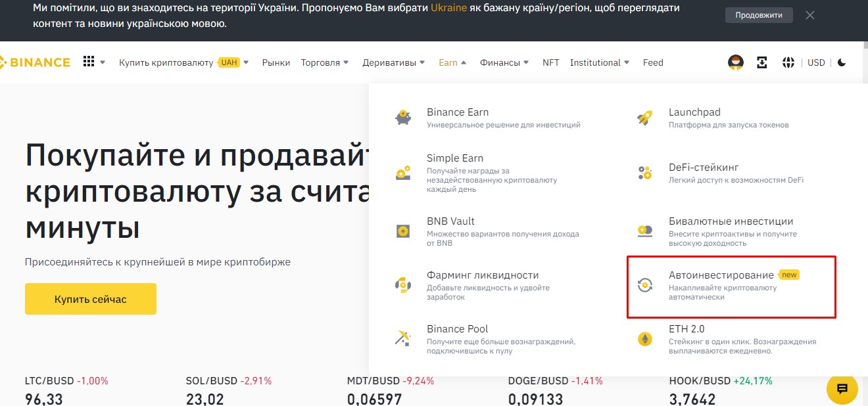Close the Ukraine region banner
This screenshot has height=406, width=868.
(x=810, y=15)
